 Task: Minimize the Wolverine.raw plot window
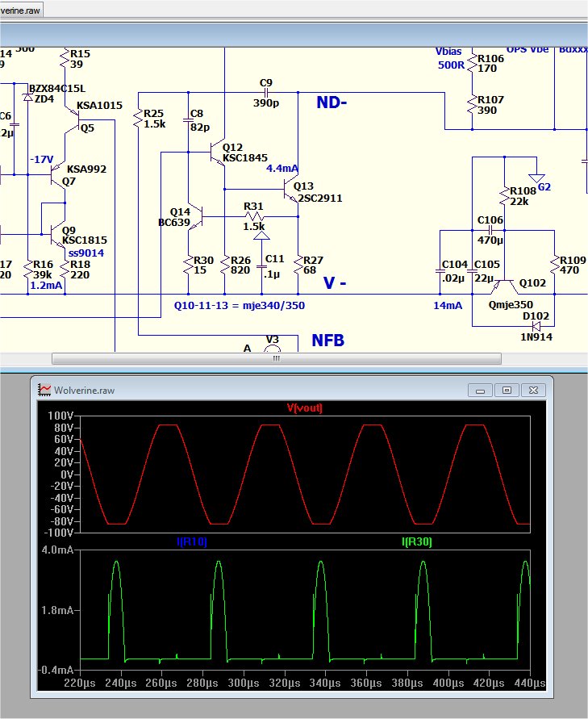[480, 391]
